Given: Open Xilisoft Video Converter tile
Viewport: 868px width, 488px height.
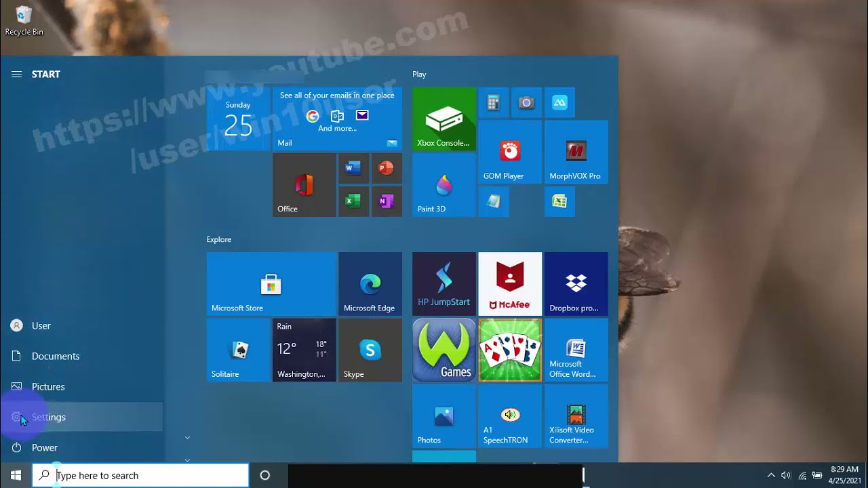Looking at the screenshot, I should (x=576, y=416).
